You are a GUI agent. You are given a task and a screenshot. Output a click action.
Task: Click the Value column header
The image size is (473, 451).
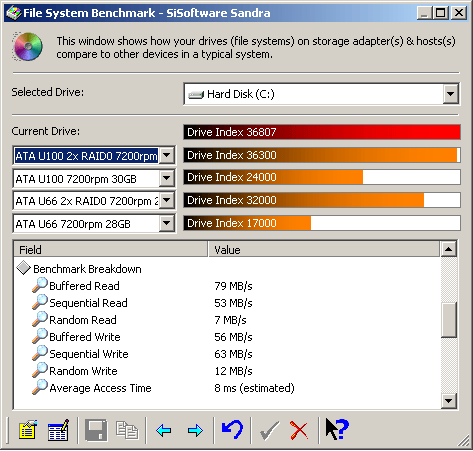point(324,250)
